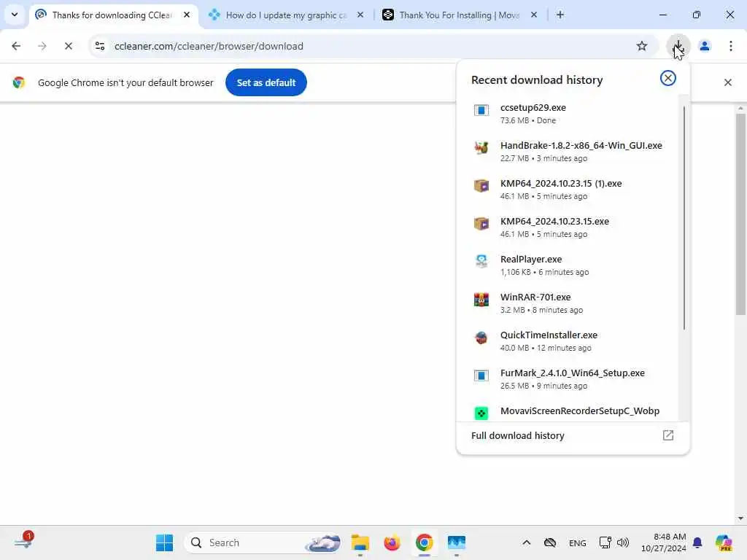
Task: Click the ccsetup629.exe file icon
Action: coord(481,111)
